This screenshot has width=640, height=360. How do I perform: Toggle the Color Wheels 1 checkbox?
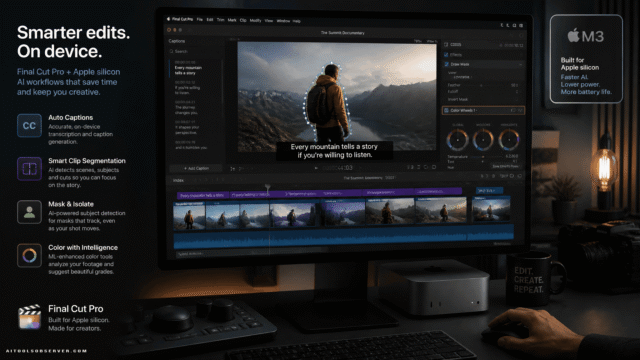pos(447,110)
